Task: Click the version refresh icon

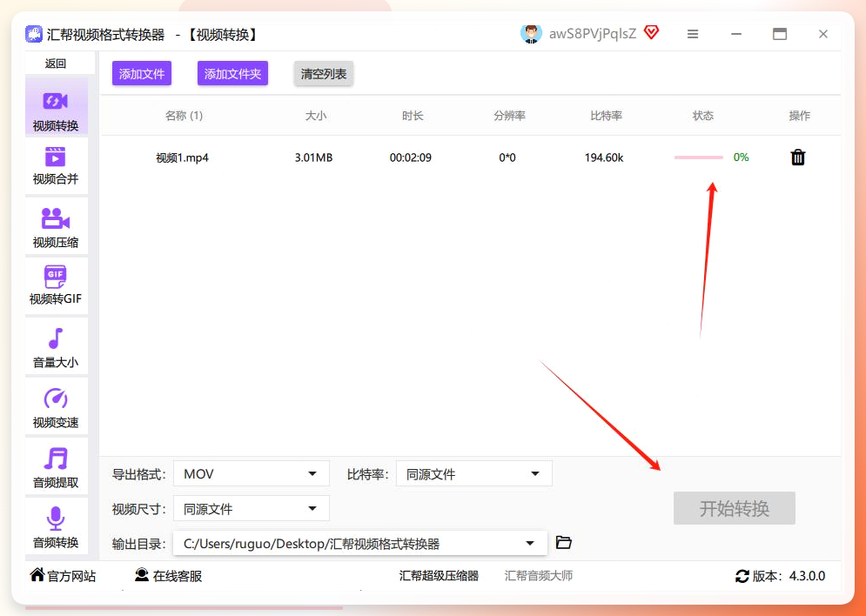Action: point(742,576)
